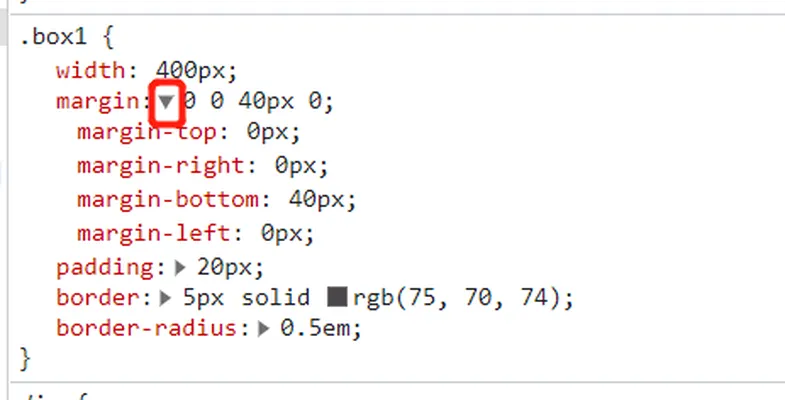The height and width of the screenshot is (400, 785).
Task: Select the margin-top longhand entry
Action: click(x=189, y=133)
